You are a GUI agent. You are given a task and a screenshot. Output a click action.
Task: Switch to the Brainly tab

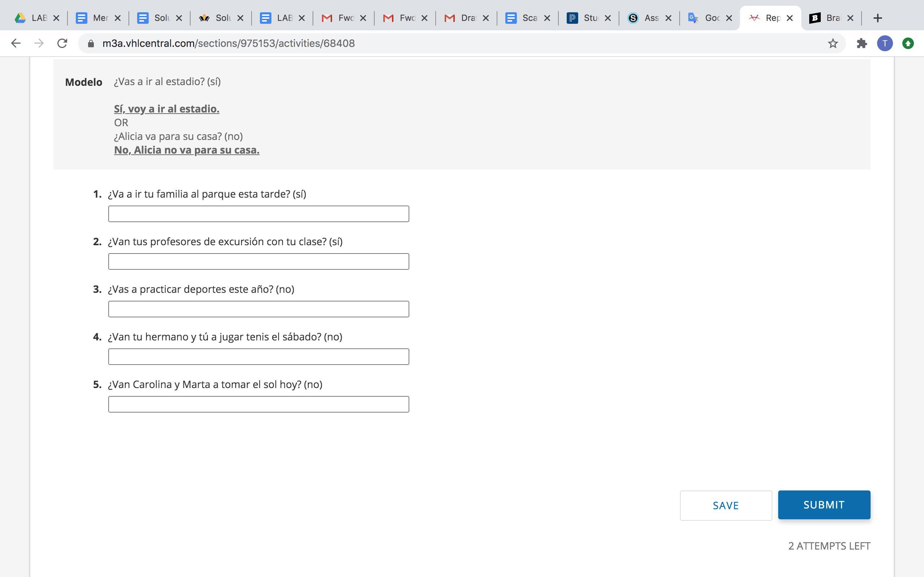[x=827, y=18]
